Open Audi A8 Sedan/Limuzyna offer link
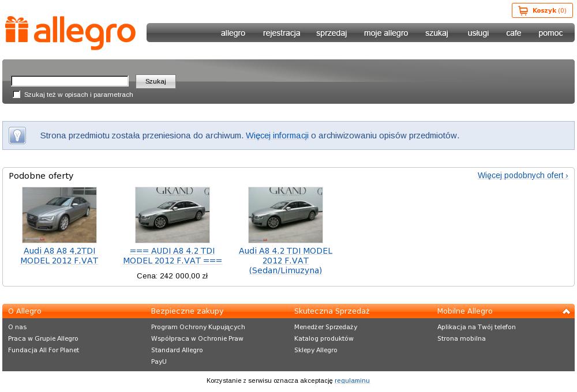This screenshot has width=577, height=392. tap(286, 261)
